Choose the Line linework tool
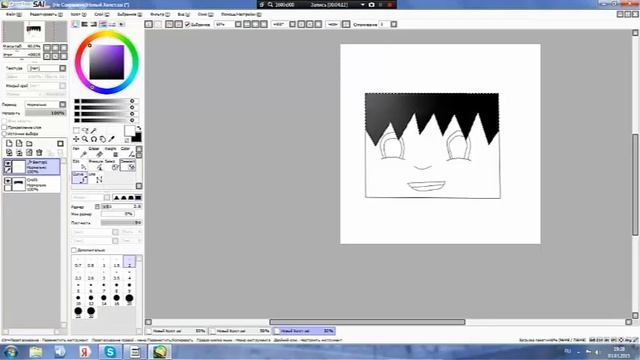 96,177
